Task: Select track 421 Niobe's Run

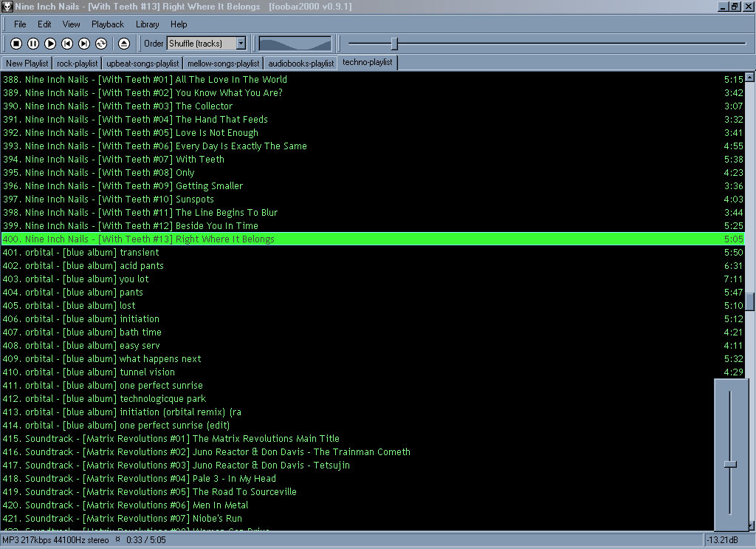Action: (357, 519)
